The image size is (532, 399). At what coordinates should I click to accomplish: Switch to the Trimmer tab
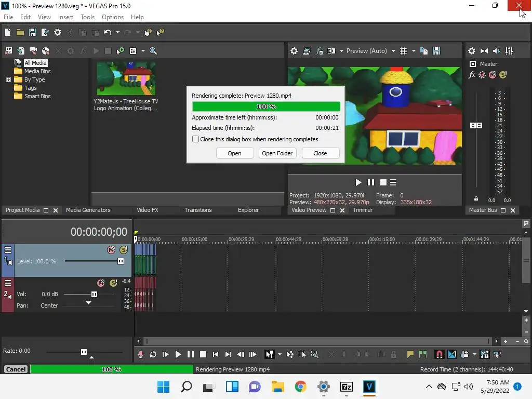pyautogui.click(x=362, y=210)
